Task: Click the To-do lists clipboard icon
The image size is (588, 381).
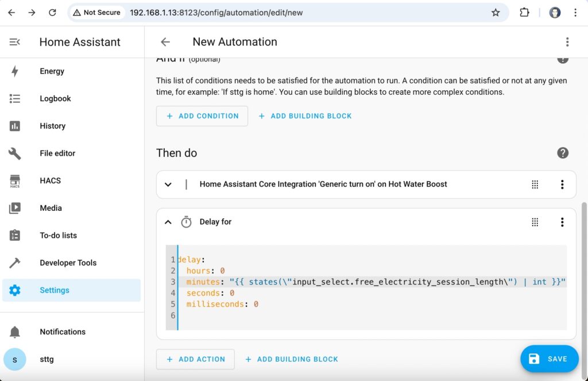Action: tap(14, 236)
